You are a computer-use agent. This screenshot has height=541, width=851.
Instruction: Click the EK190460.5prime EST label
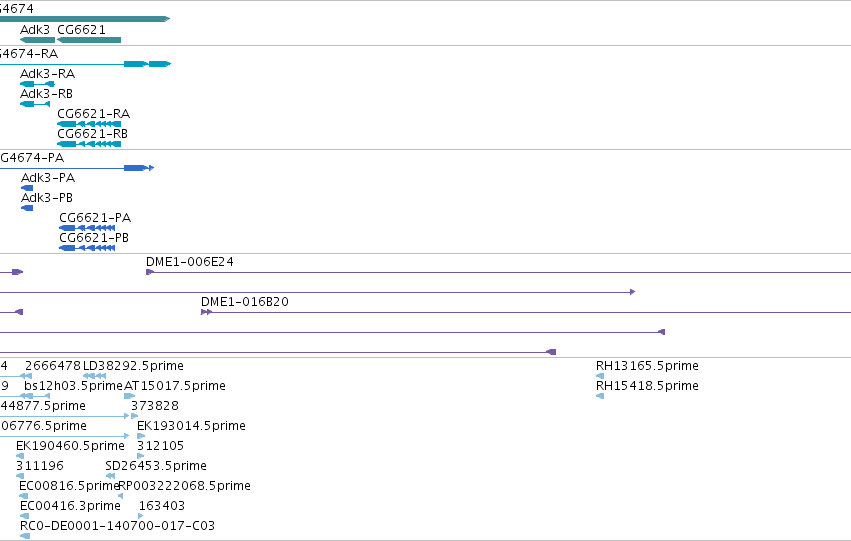pyautogui.click(x=70, y=446)
